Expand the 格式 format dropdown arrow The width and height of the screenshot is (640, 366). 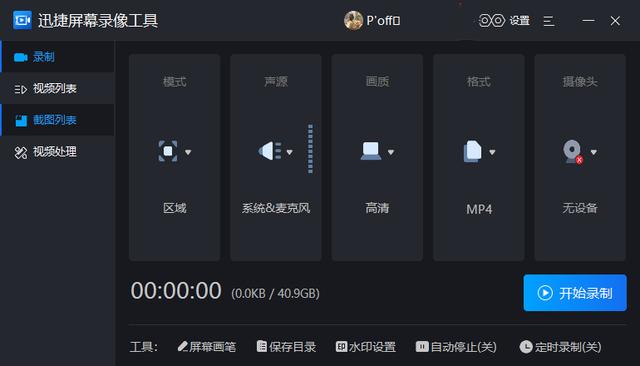pos(492,152)
